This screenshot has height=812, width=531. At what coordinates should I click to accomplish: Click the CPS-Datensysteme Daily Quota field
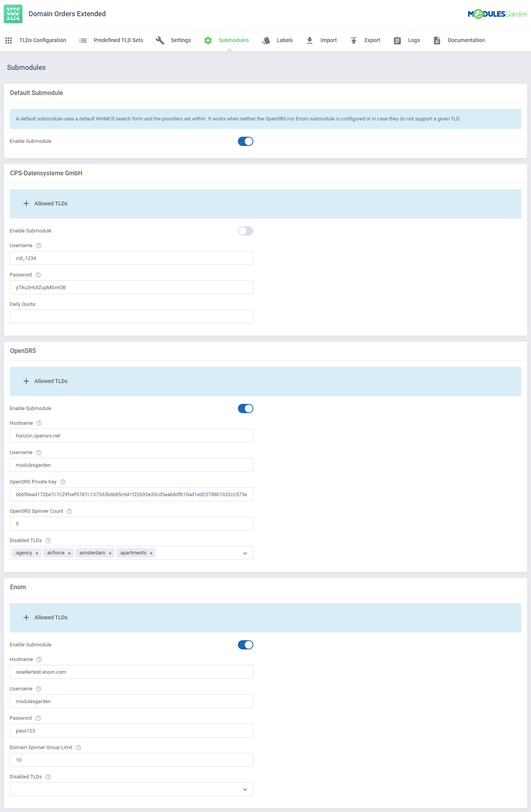[x=131, y=317]
